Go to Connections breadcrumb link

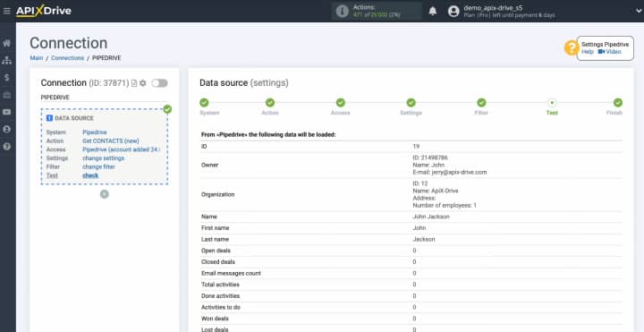coord(67,58)
